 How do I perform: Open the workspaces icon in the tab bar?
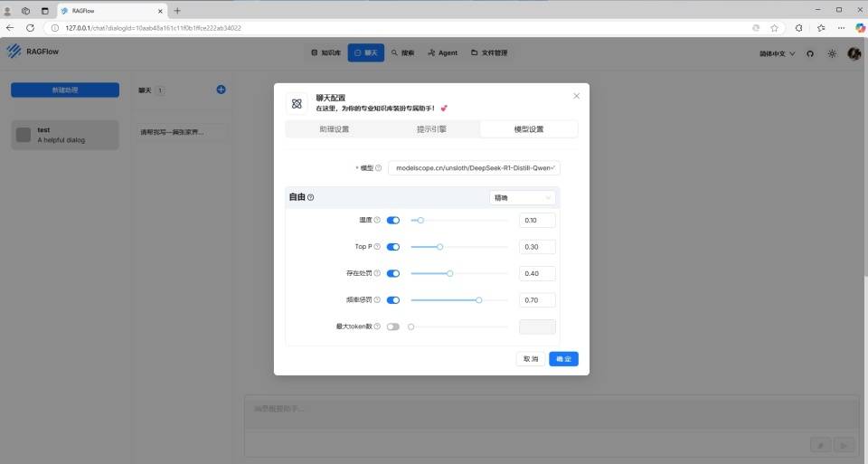pos(25,11)
